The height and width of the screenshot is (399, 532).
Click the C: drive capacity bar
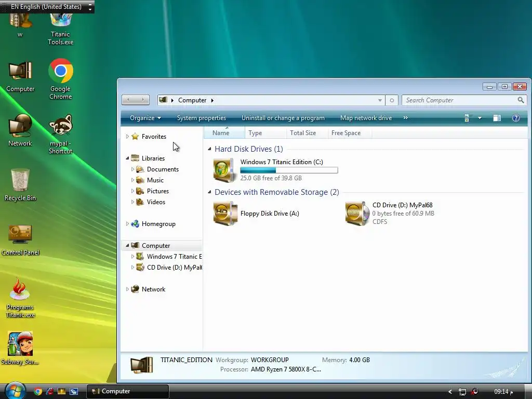289,170
